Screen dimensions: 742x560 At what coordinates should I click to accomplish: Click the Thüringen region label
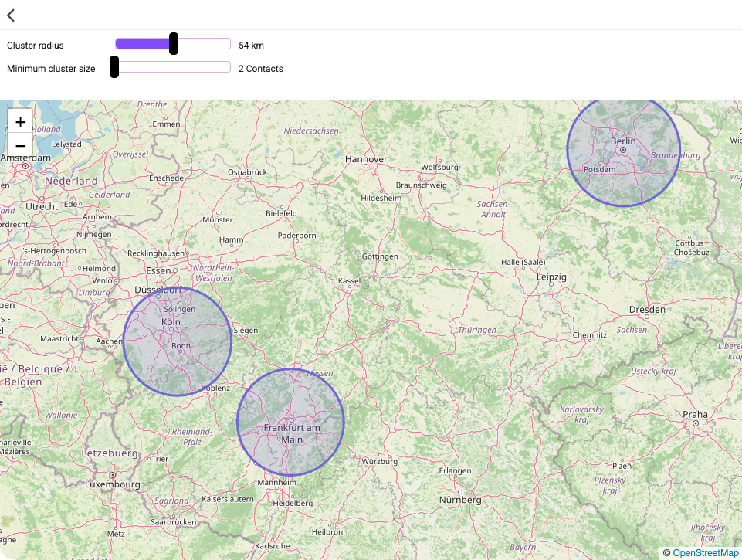(x=477, y=330)
